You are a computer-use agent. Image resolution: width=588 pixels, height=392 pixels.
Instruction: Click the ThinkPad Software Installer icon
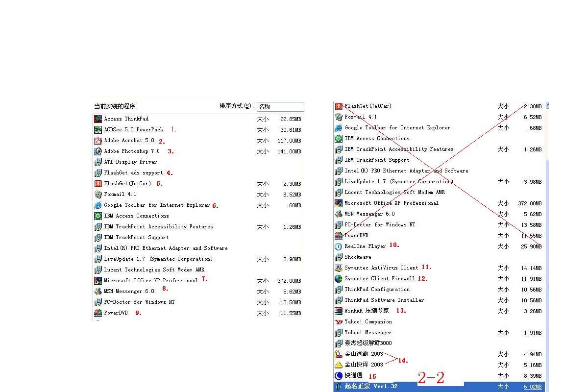pyautogui.click(x=339, y=300)
